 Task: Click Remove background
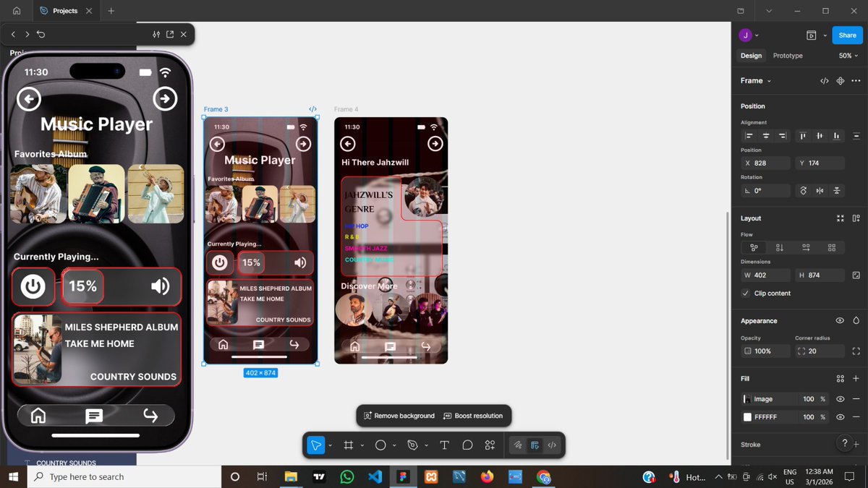click(399, 416)
